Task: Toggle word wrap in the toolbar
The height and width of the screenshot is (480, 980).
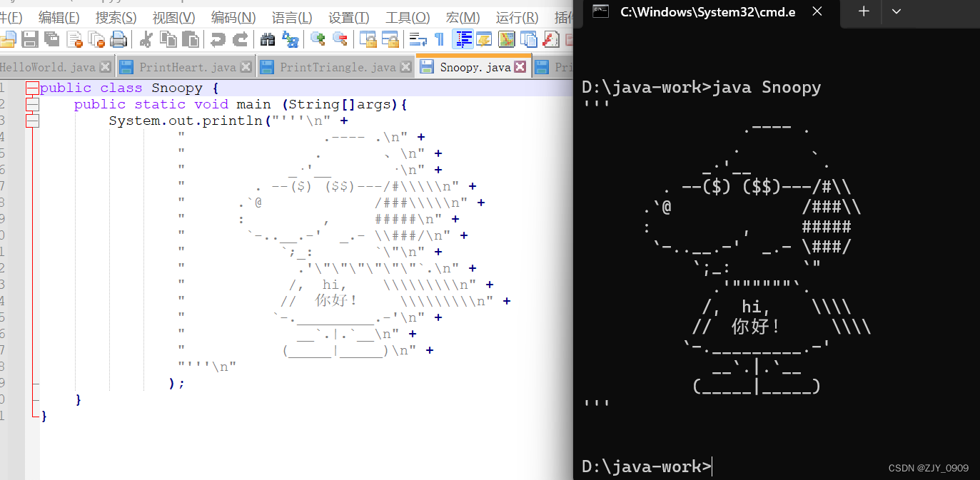Action: (x=418, y=39)
